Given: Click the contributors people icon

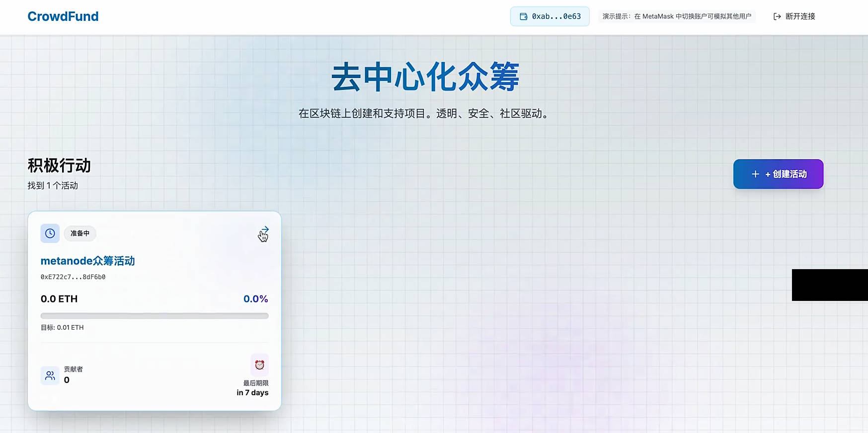Looking at the screenshot, I should click(50, 375).
